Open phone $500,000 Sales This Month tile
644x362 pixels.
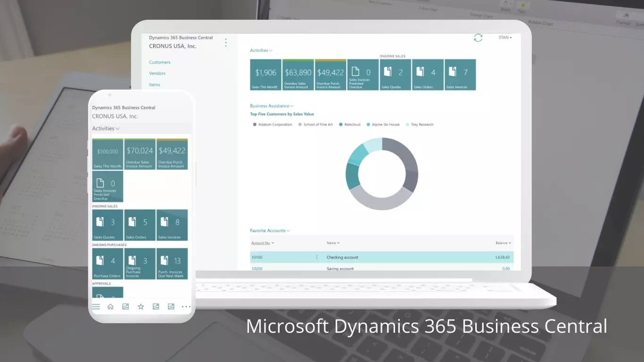(x=107, y=154)
